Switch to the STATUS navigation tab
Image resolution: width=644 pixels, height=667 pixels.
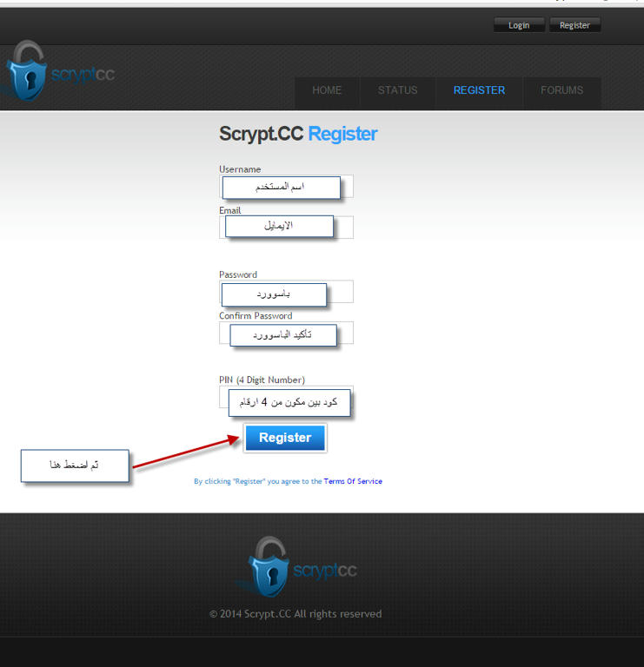(397, 90)
